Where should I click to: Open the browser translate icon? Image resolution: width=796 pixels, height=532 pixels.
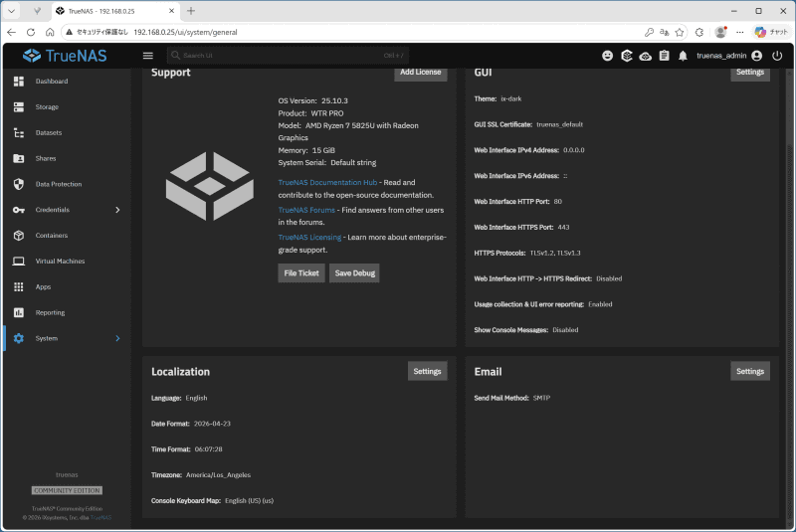click(664, 32)
